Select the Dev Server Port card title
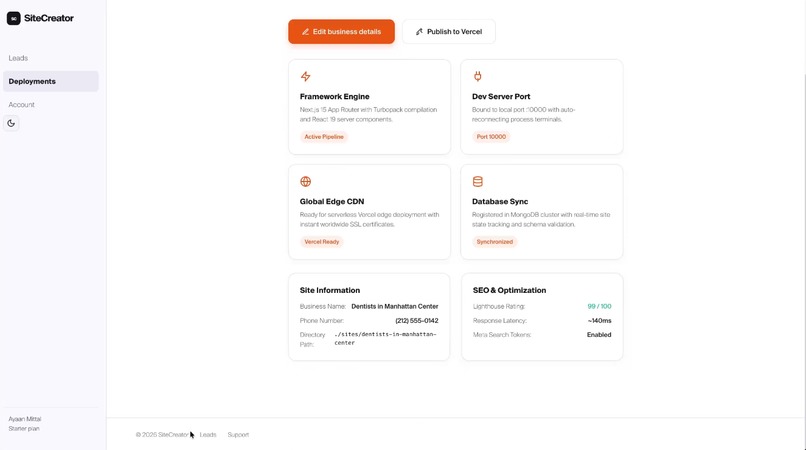This screenshot has height=450, width=806. click(x=501, y=97)
